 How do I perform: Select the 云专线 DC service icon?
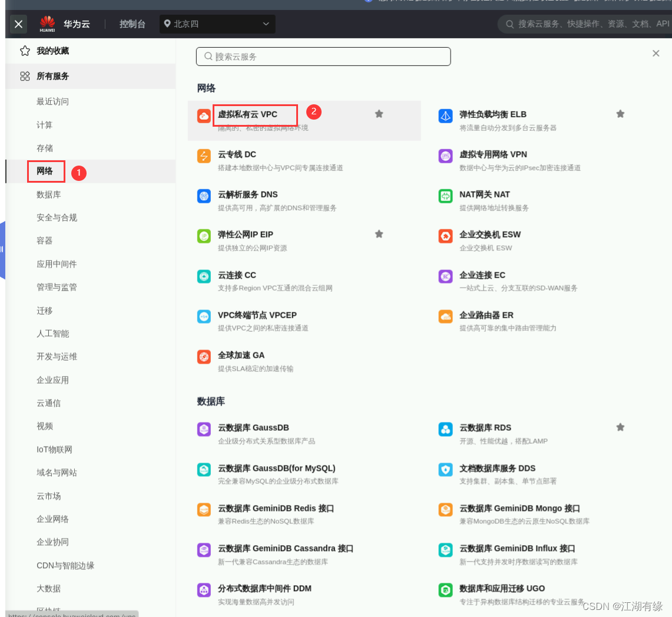click(x=204, y=157)
